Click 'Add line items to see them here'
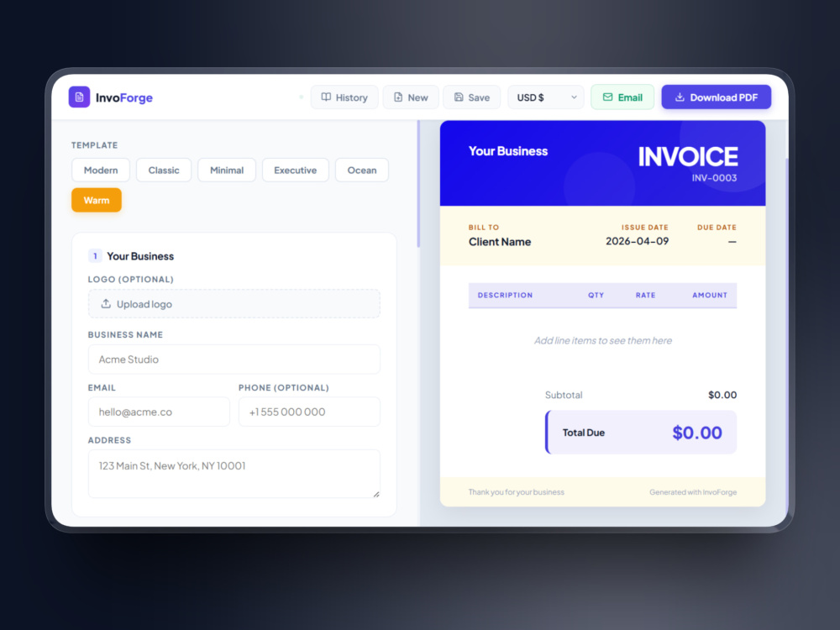This screenshot has width=840, height=630. [x=602, y=341]
